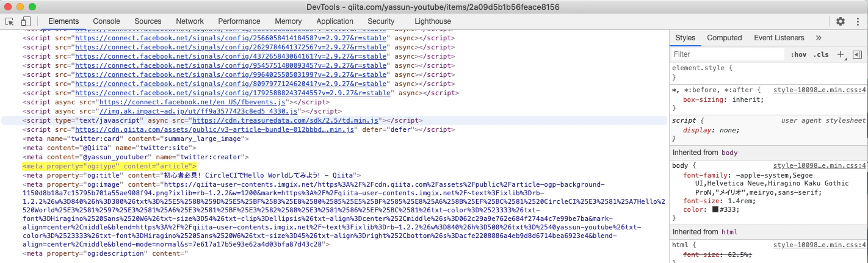Open the connect.facebook.net fbevents.js link

(x=192, y=103)
